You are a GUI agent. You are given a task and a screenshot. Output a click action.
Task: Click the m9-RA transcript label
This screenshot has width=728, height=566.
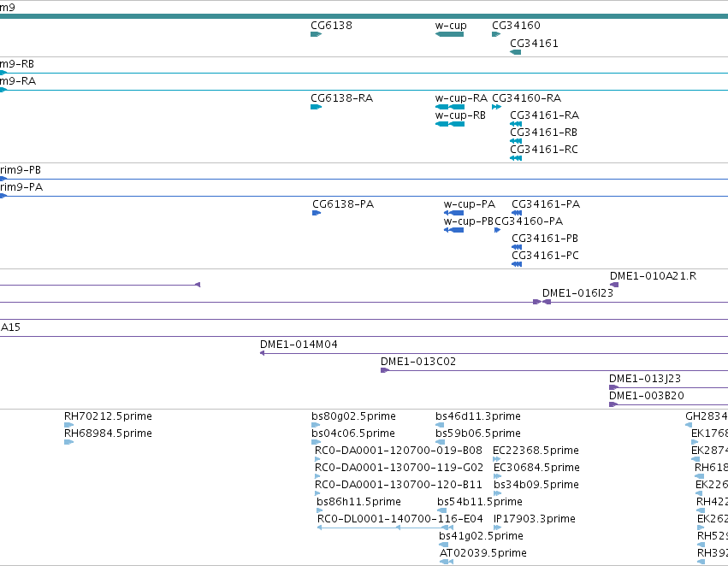18,81
